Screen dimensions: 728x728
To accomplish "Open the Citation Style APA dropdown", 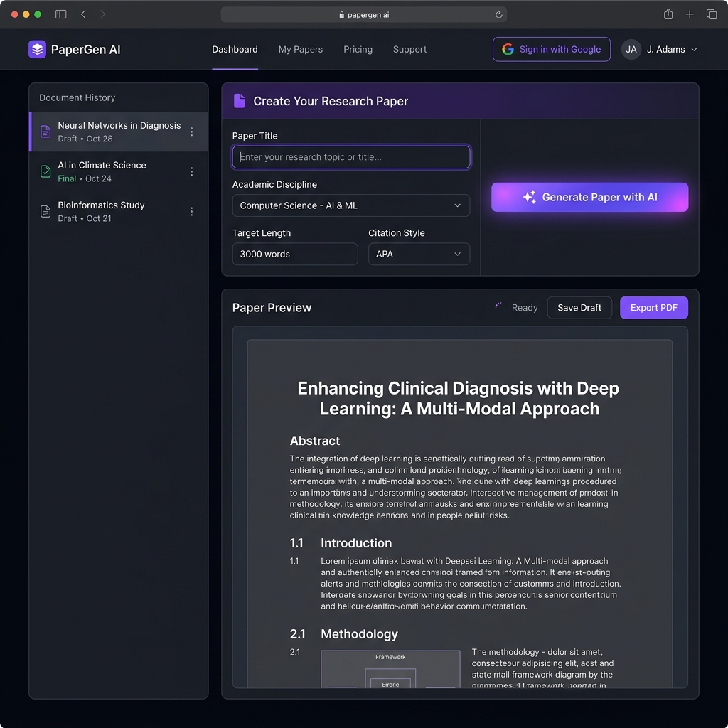I will point(419,254).
